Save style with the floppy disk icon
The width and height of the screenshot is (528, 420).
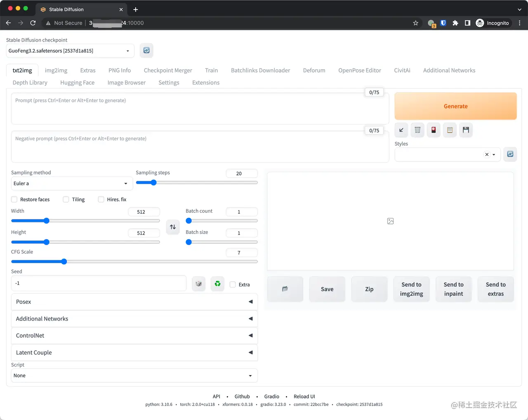coord(466,130)
